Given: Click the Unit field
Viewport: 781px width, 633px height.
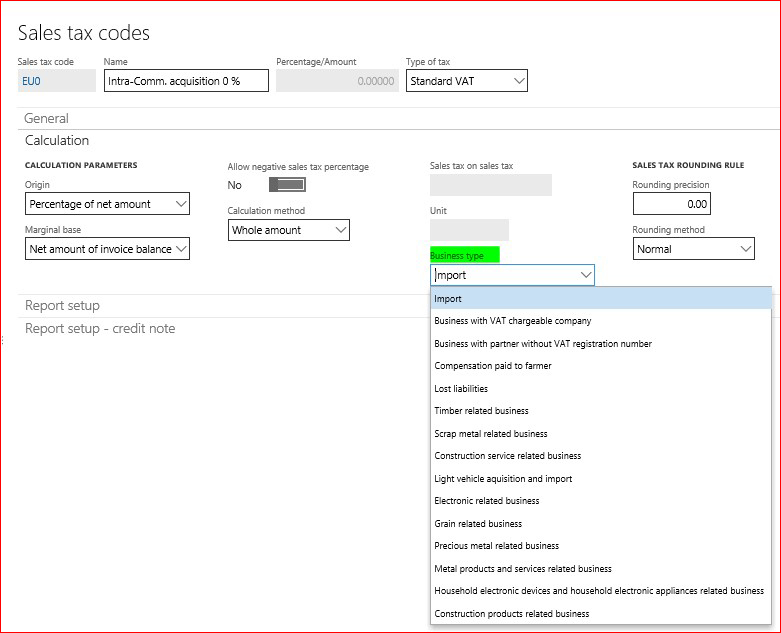Looking at the screenshot, I should click(x=469, y=230).
